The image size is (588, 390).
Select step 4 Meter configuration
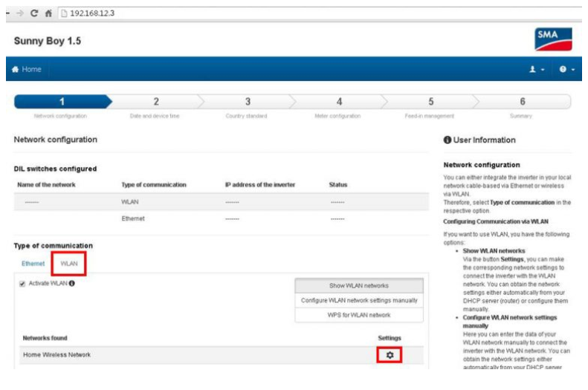click(x=339, y=102)
